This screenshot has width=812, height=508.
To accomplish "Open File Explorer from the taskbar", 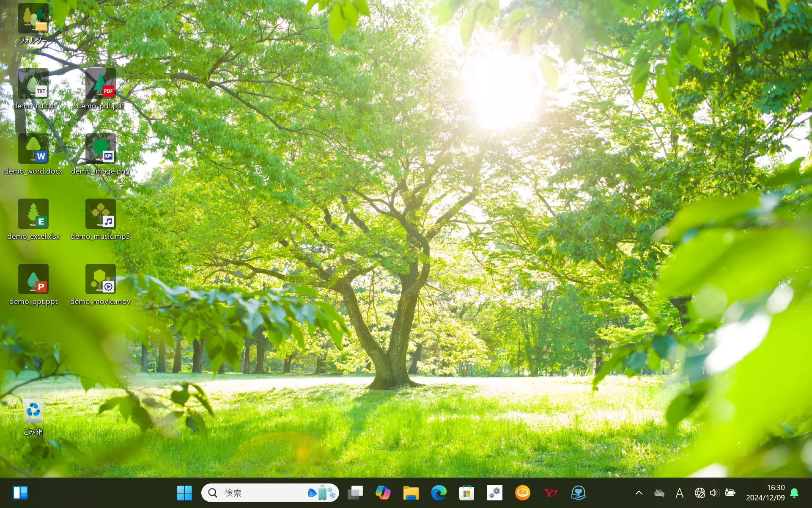I will point(411,493).
